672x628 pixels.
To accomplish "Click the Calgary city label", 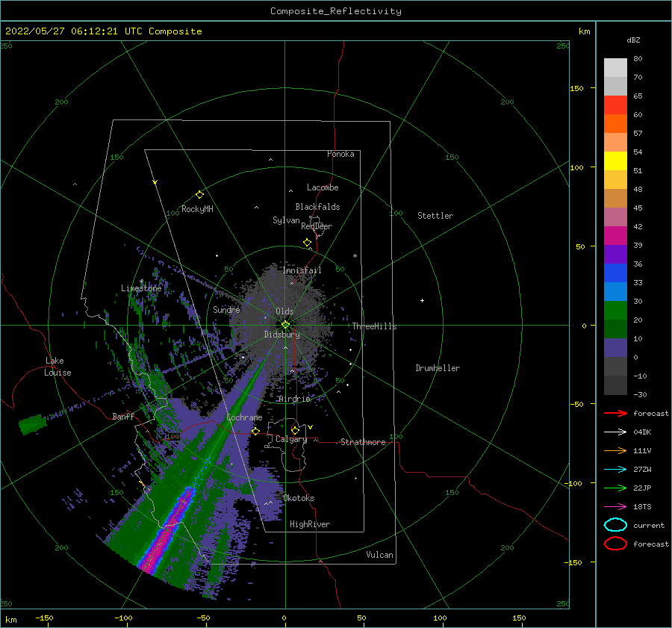I will pyautogui.click(x=291, y=439).
